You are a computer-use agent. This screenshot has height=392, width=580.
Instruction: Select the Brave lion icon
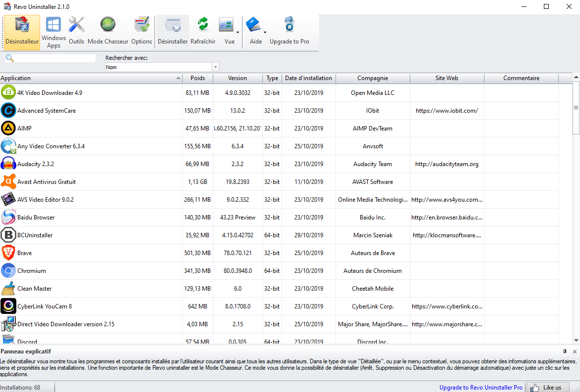pyautogui.click(x=8, y=253)
